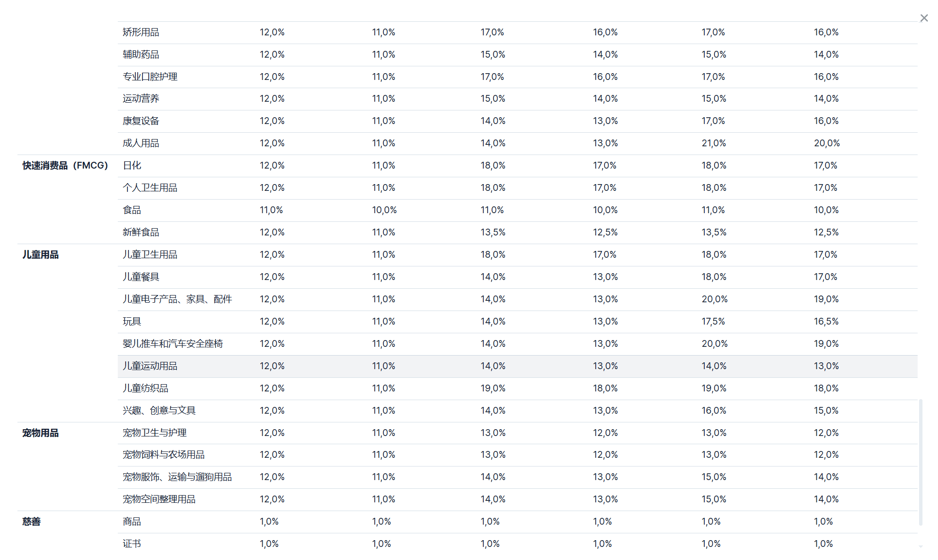Screen dimensions: 938x560
Task: Select the 兴趣、创意与文具 row label
Action: [x=159, y=411]
